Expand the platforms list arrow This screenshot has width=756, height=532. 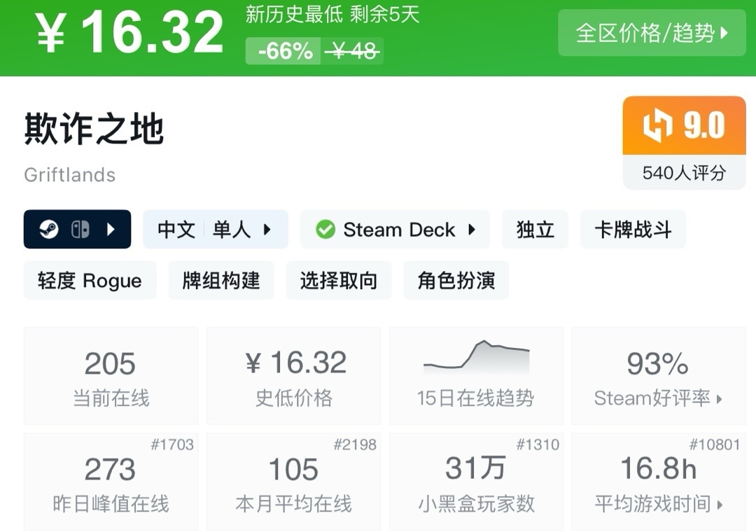click(111, 230)
